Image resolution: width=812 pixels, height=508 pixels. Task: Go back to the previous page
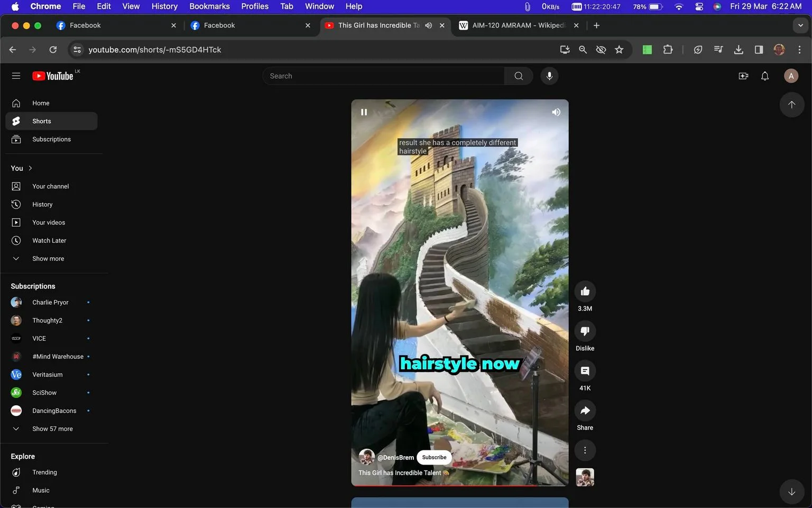pyautogui.click(x=13, y=50)
